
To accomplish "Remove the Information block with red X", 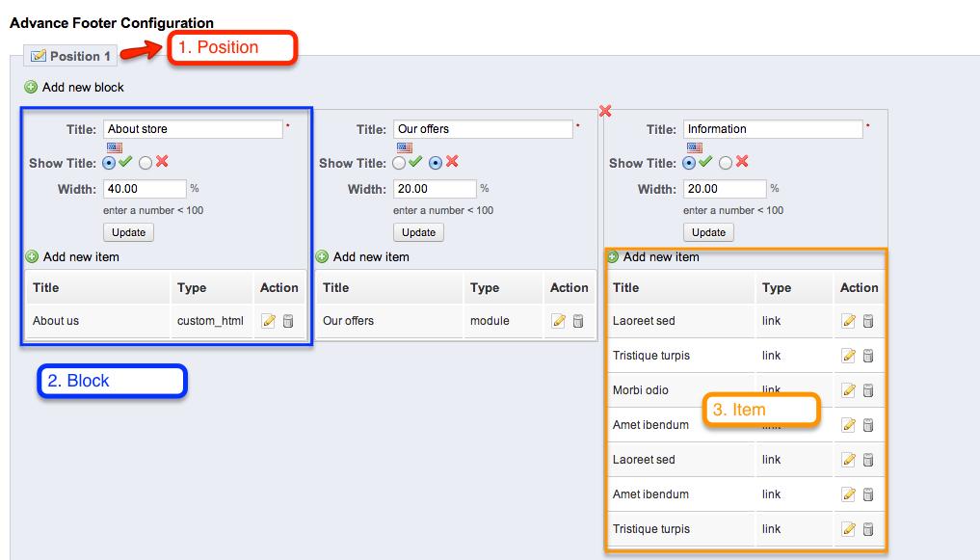I will tap(605, 111).
